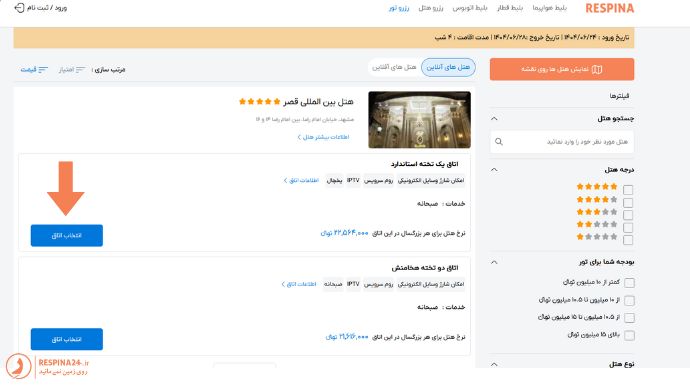Viewport: 690px width, 385px height.
Task: Tick the two-star hotel rating checkbox
Action: point(628,227)
